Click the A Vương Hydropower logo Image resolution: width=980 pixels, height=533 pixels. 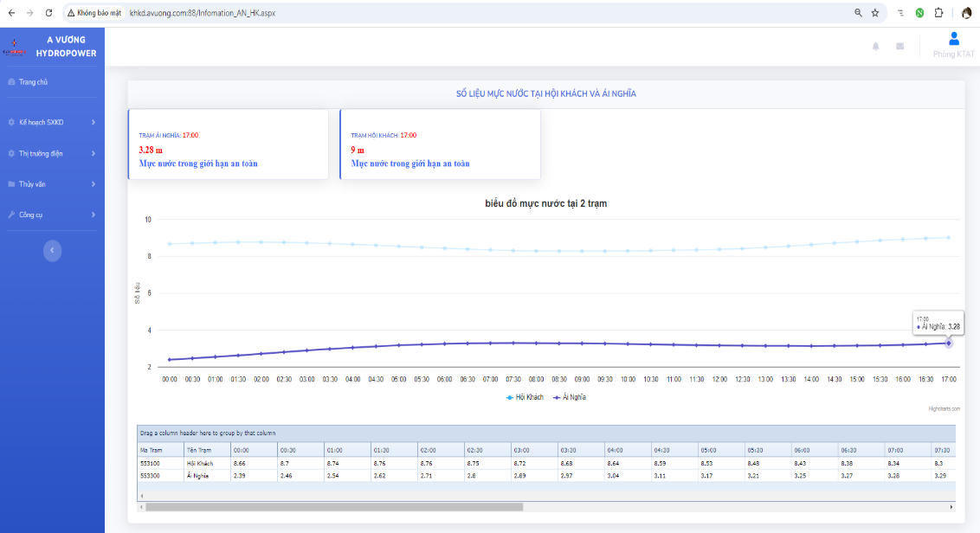click(53, 46)
